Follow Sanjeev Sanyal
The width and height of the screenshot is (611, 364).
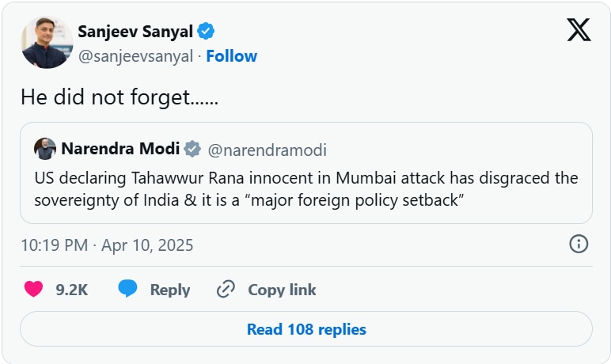pos(231,56)
